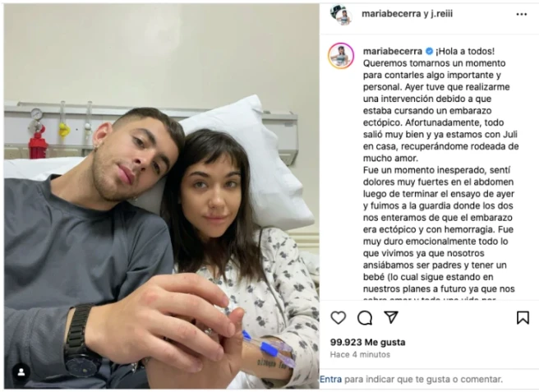The image size is (539, 392).
Task: Open mariabecerra profile from header
Action: pos(391,14)
